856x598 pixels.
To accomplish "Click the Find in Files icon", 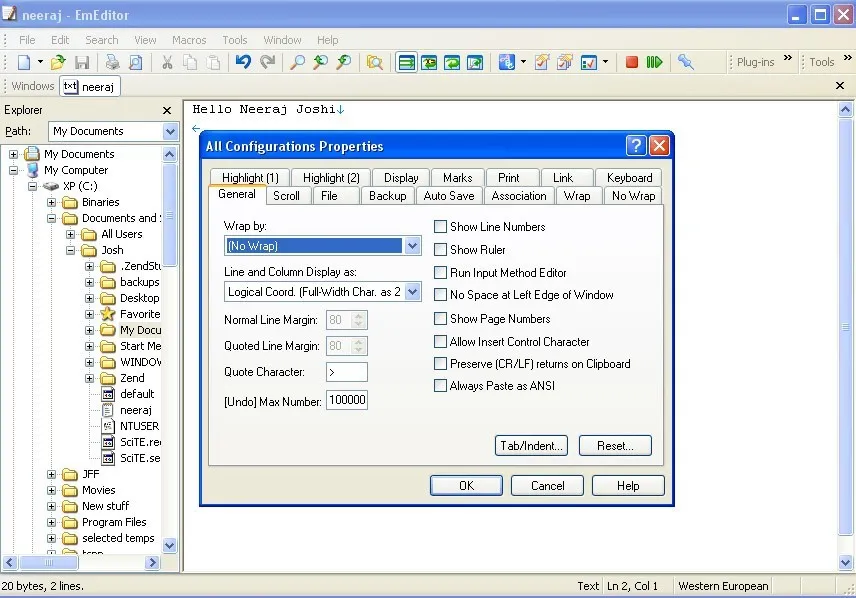I will [374, 62].
